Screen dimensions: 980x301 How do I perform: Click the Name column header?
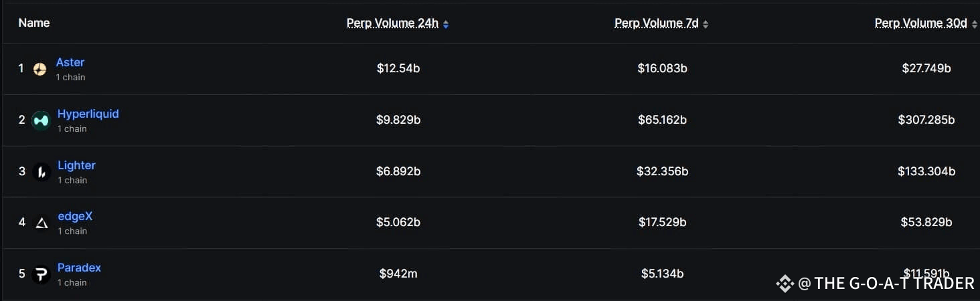click(x=34, y=23)
